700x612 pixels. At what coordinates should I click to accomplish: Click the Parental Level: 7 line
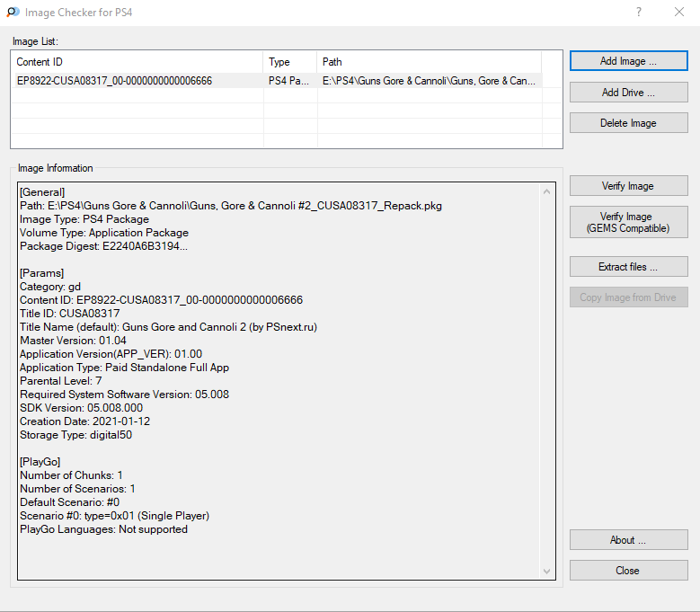pyautogui.click(x=61, y=380)
